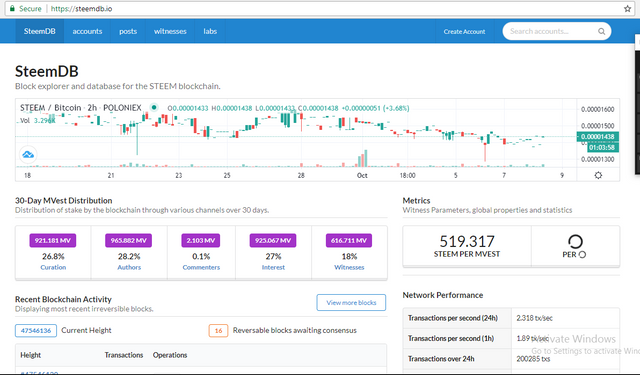Click the Operations column header

tap(170, 355)
